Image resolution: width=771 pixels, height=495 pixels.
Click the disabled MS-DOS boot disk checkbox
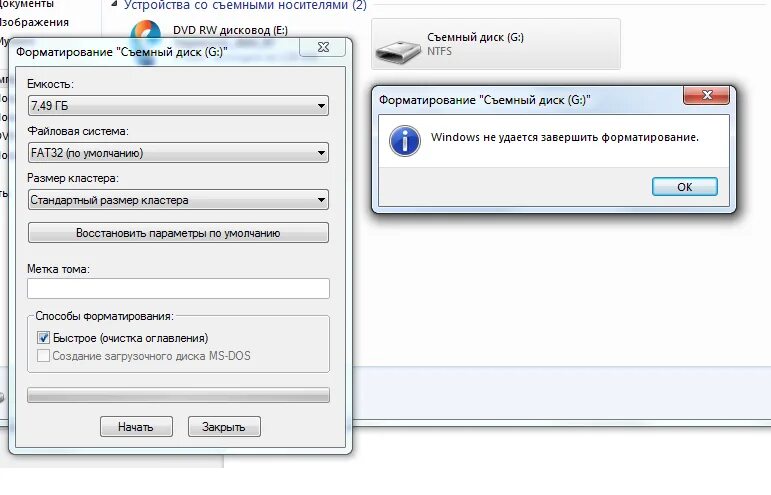(43, 355)
